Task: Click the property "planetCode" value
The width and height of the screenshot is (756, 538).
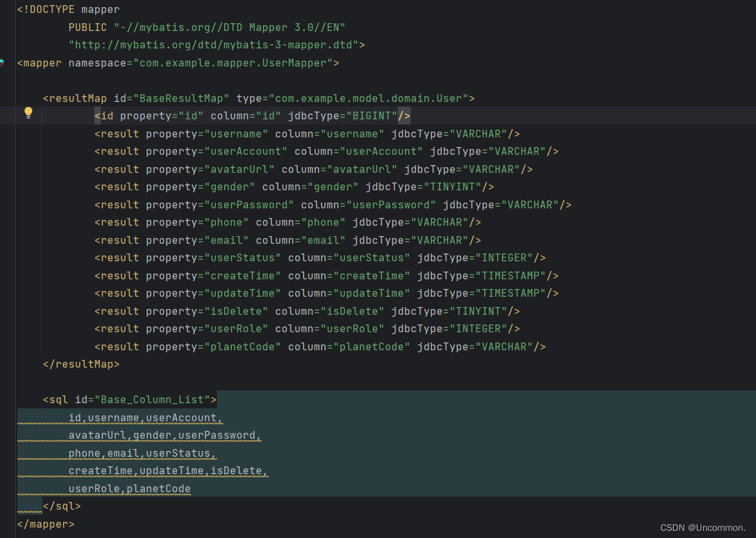Action: point(243,347)
